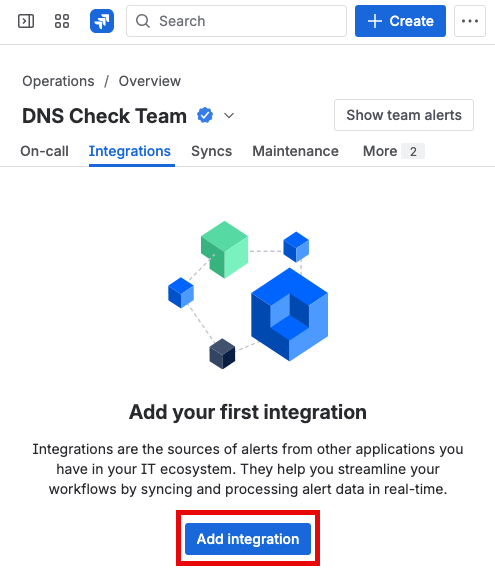Focus the Search input field
Viewport: 495px width, 572px height.
(x=236, y=21)
